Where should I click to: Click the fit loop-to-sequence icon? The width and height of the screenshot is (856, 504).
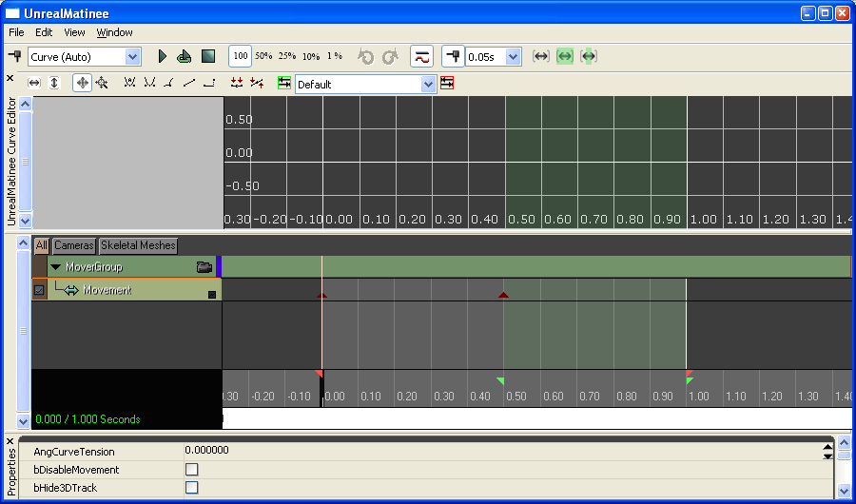(589, 56)
